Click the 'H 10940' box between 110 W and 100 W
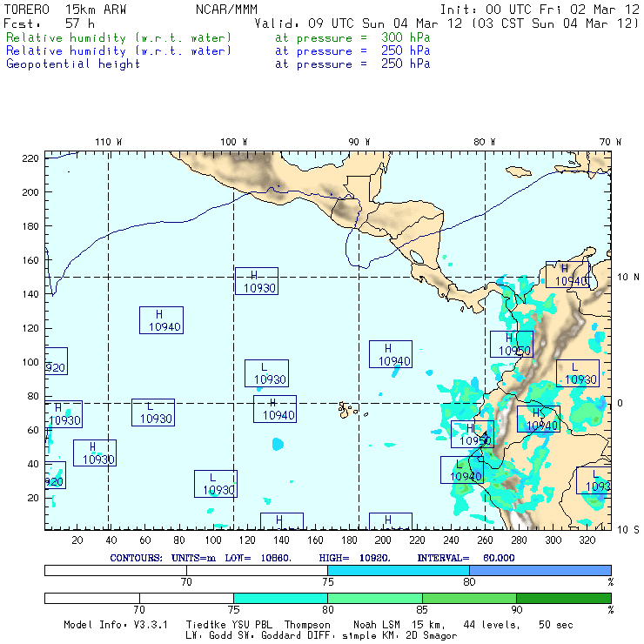This screenshot has height=644, width=644. coord(161,320)
